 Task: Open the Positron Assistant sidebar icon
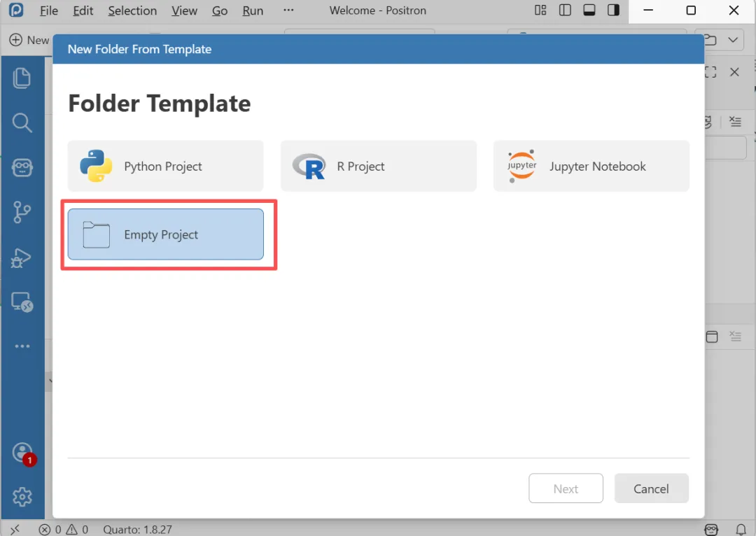tap(22, 168)
